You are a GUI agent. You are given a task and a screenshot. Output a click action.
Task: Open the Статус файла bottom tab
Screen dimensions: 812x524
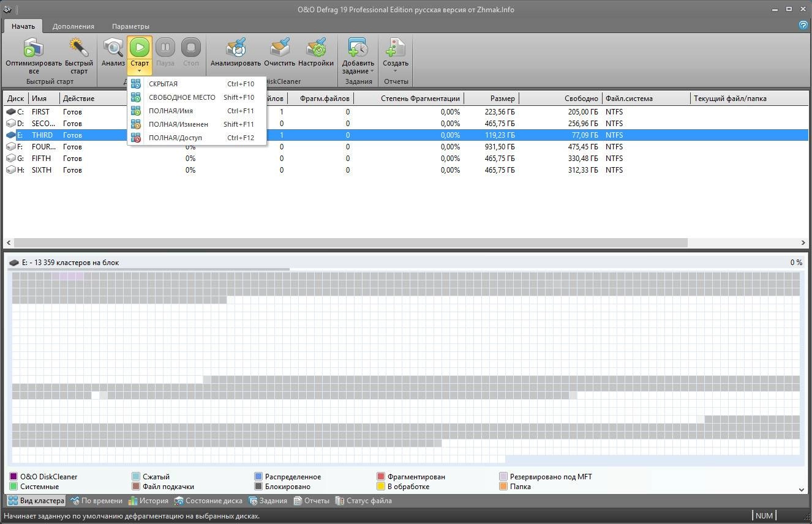pyautogui.click(x=363, y=501)
